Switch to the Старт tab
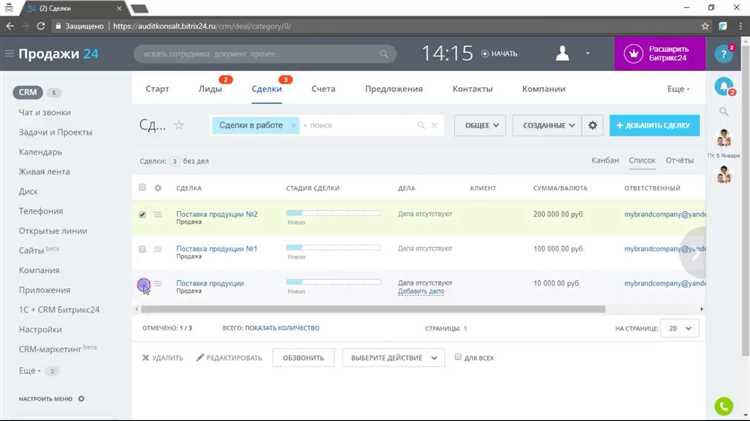The width and height of the screenshot is (750, 421). pyautogui.click(x=157, y=89)
